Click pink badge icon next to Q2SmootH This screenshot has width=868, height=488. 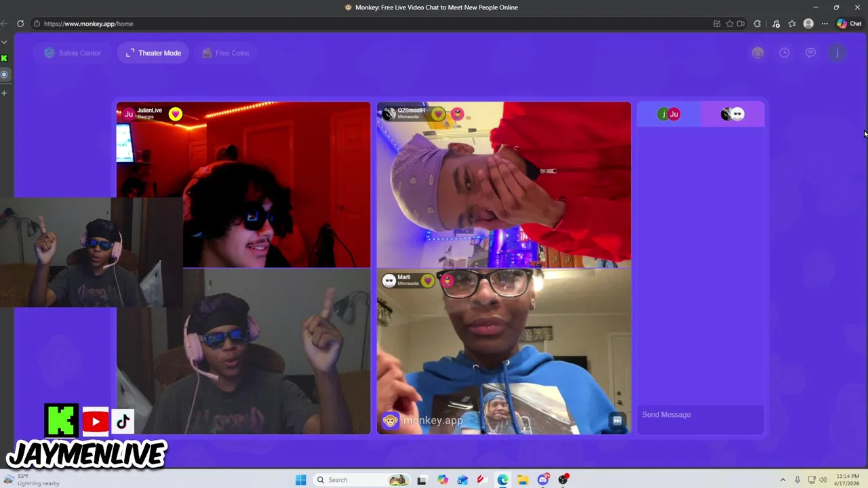click(458, 114)
